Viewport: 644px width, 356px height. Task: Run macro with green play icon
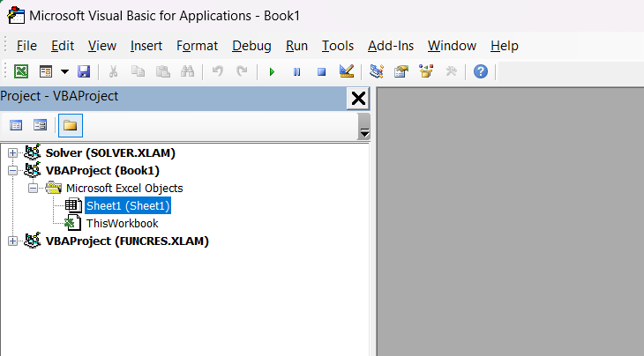point(272,71)
